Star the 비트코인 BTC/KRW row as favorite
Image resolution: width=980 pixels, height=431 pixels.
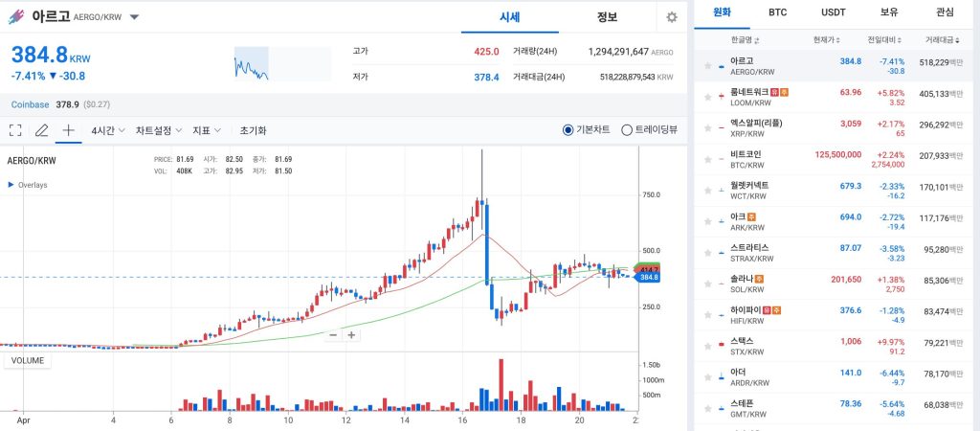[707, 160]
